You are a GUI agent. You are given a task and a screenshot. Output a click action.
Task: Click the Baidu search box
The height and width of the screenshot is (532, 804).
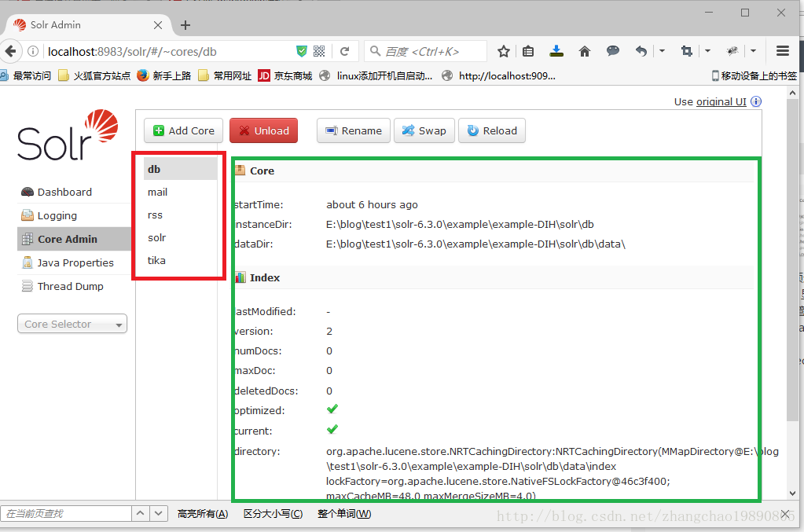point(426,51)
